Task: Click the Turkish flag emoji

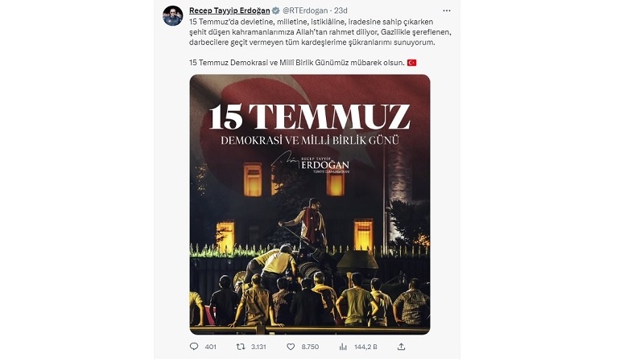Action: pyautogui.click(x=411, y=63)
